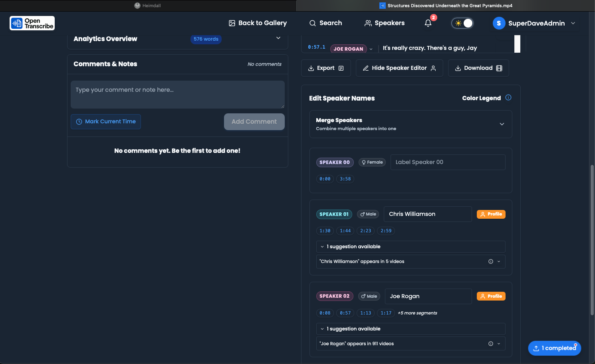Click the SPEAKER 02 badge
Image resolution: width=595 pixels, height=364 pixels.
click(335, 296)
